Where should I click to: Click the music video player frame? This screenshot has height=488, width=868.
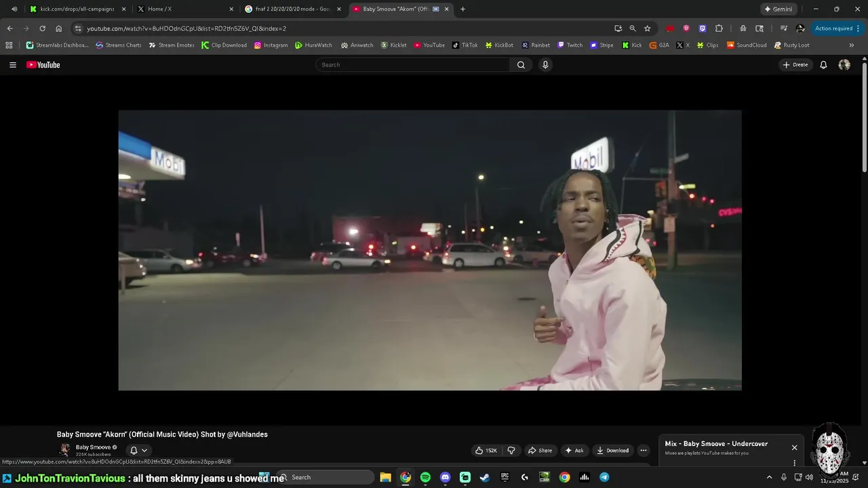[x=430, y=250]
